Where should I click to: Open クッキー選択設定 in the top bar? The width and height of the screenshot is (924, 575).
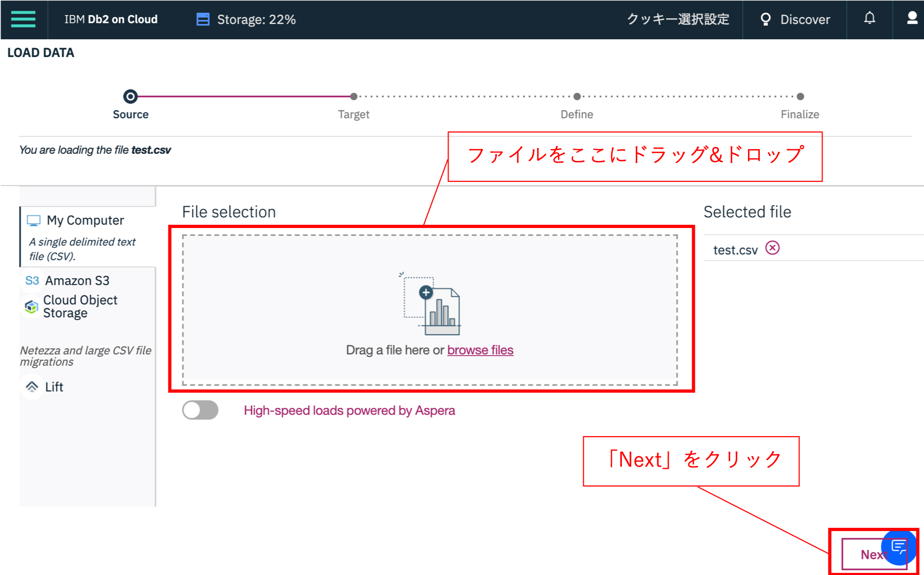point(678,19)
